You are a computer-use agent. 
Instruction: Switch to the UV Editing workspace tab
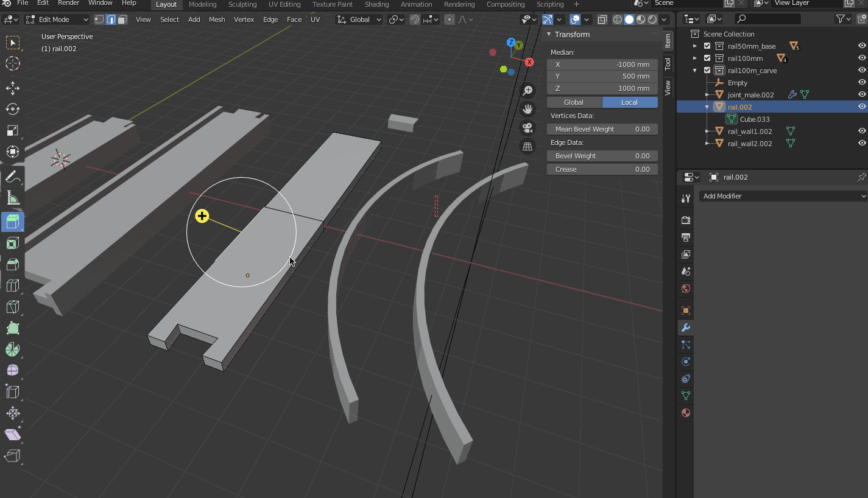pyautogui.click(x=284, y=4)
